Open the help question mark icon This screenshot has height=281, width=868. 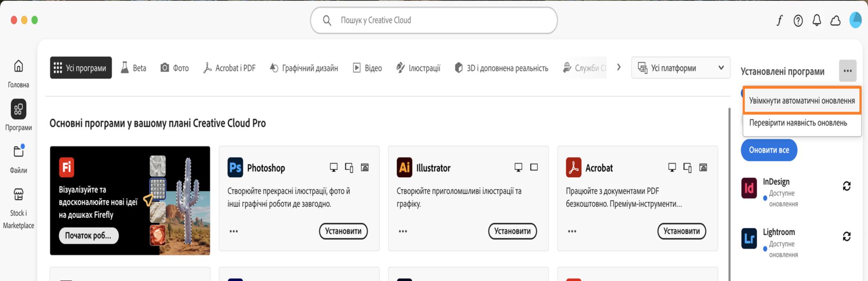pyautogui.click(x=798, y=20)
